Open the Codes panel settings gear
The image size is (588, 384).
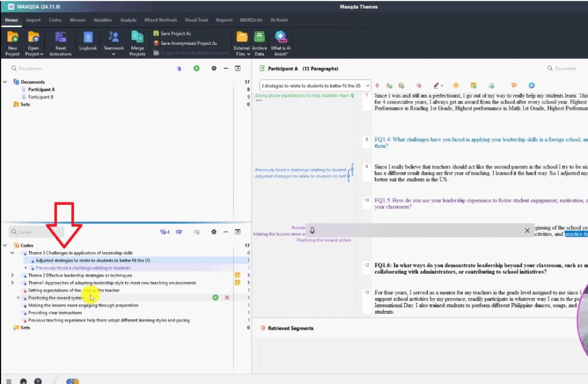click(214, 232)
